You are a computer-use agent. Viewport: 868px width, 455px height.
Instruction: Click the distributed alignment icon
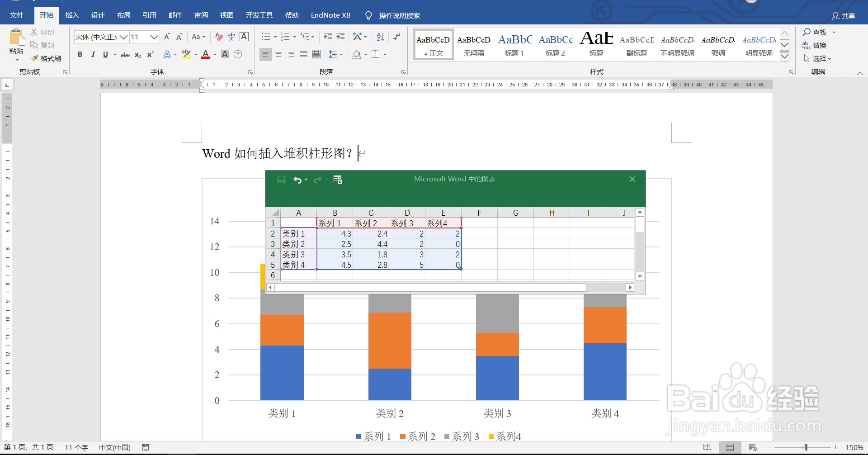coord(316,54)
